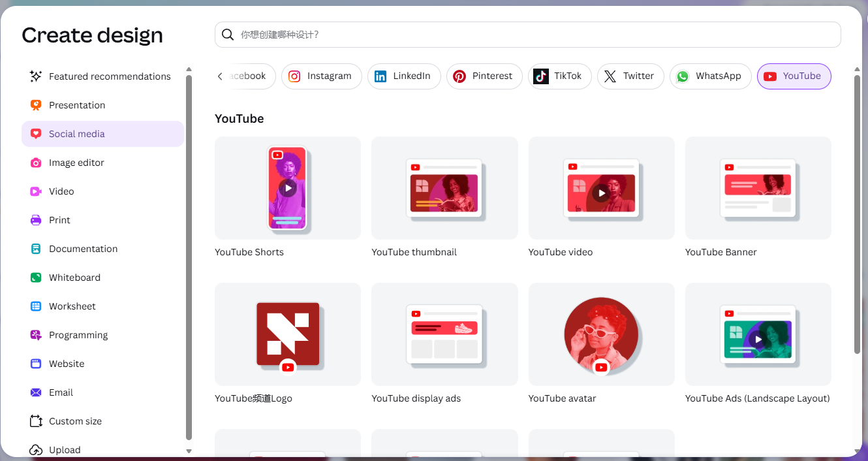Open the Custom size option
868x461 pixels.
102,421
